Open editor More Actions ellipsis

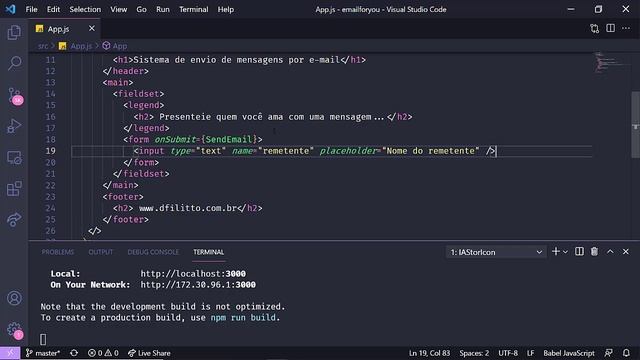click(626, 28)
